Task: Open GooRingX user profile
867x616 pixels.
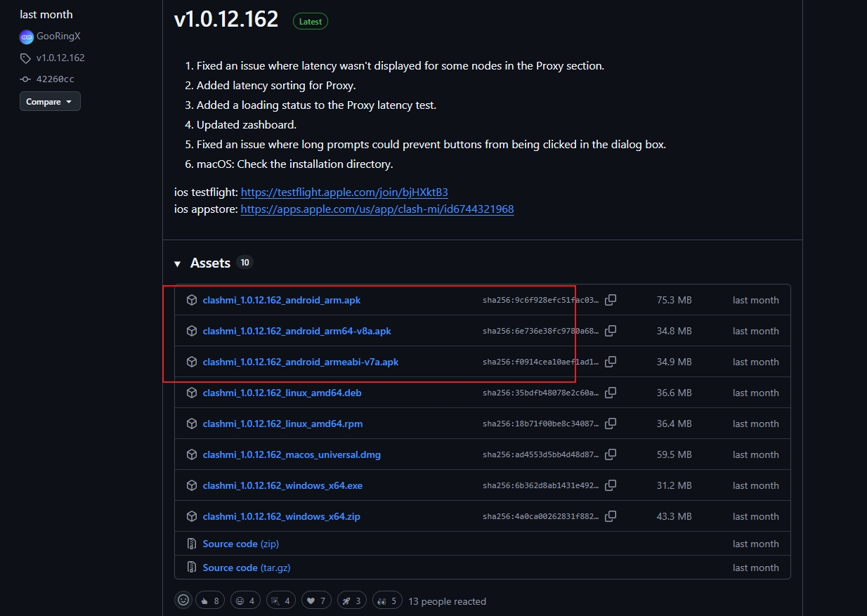Action: tap(58, 37)
